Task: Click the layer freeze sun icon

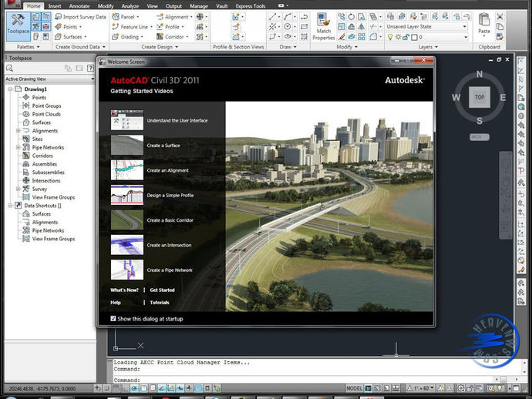Action: click(398, 37)
